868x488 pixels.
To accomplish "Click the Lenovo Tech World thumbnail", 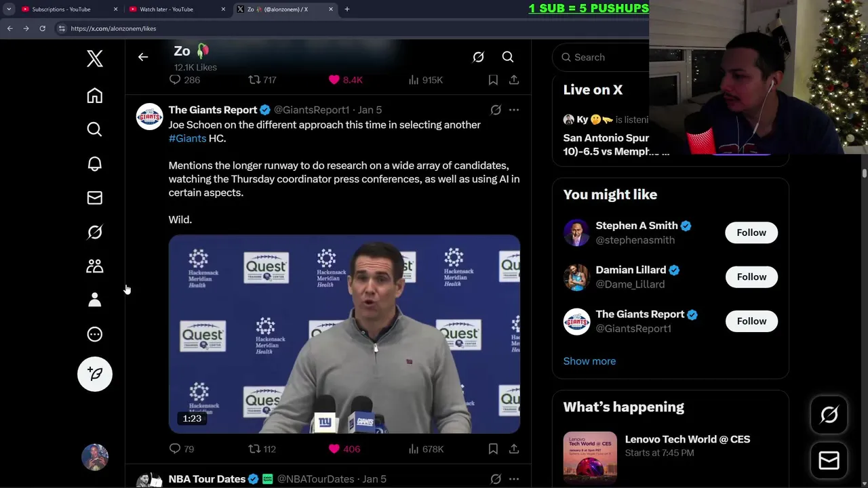I will click(591, 457).
